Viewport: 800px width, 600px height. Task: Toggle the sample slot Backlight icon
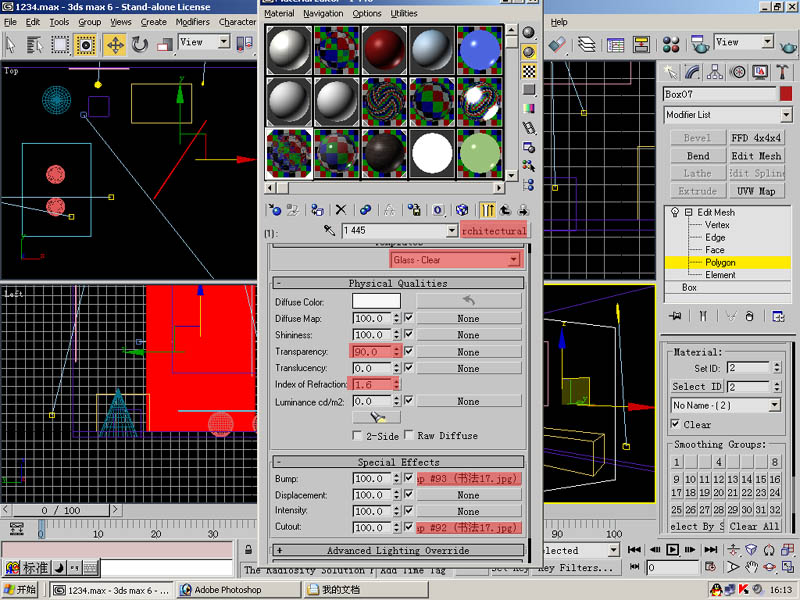[x=529, y=52]
